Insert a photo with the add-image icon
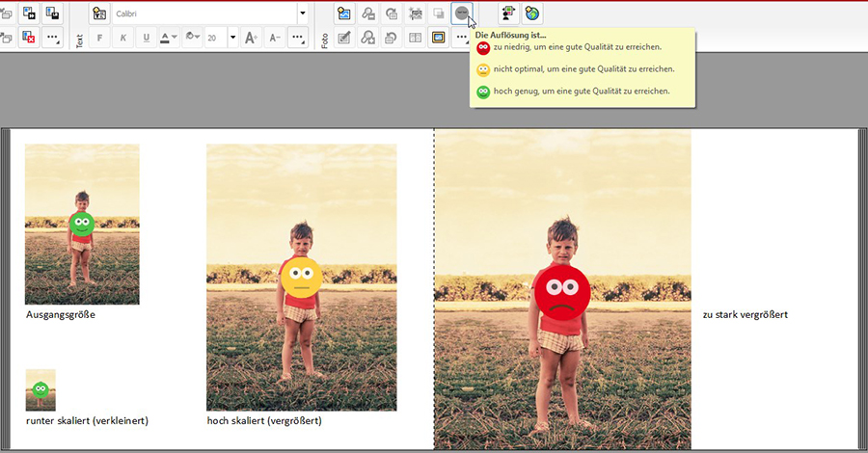 pyautogui.click(x=343, y=13)
